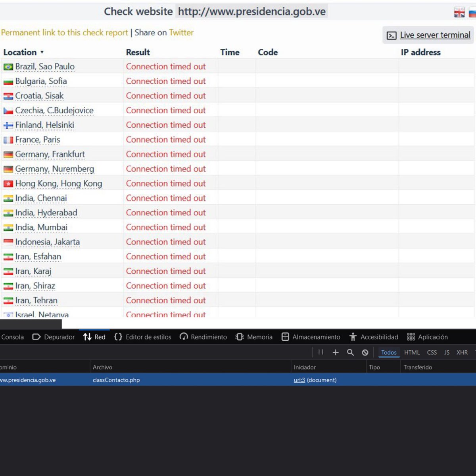
Task: Click the plus icon in network toolbar
Action: (x=336, y=352)
